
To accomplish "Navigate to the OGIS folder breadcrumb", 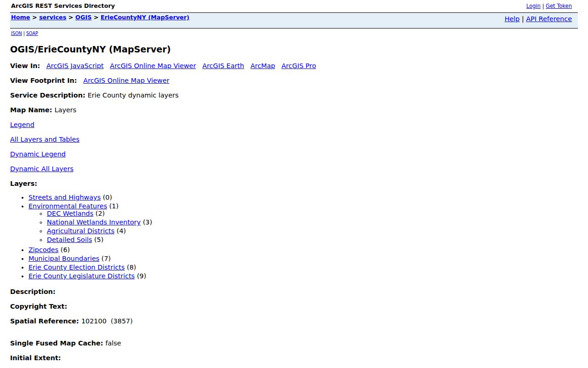I will click(83, 17).
